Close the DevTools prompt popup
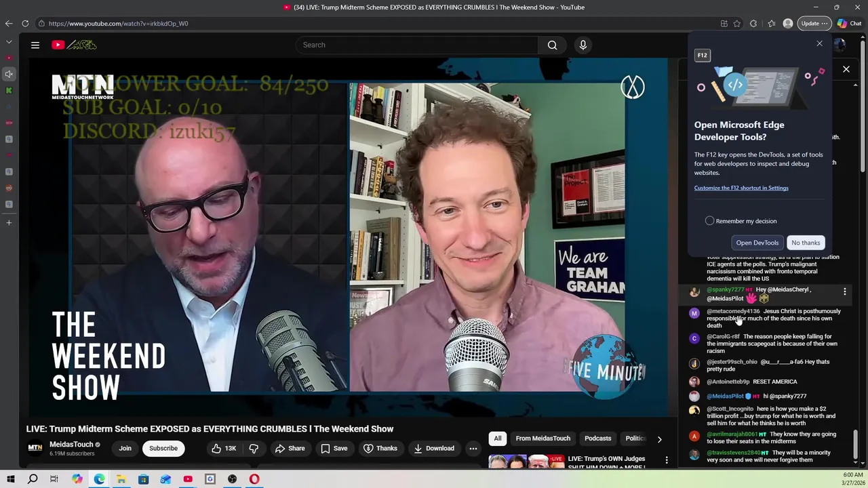868x488 pixels. [x=819, y=43]
